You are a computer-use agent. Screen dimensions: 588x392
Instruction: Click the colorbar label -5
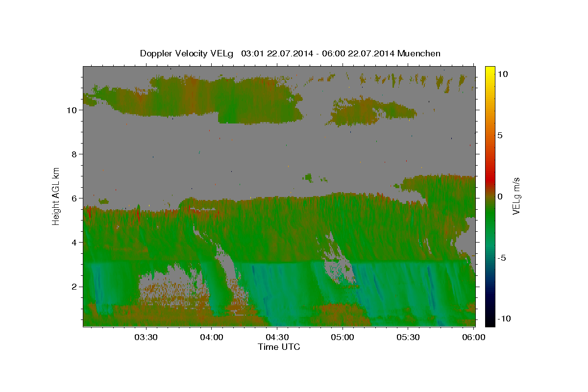[501, 258]
